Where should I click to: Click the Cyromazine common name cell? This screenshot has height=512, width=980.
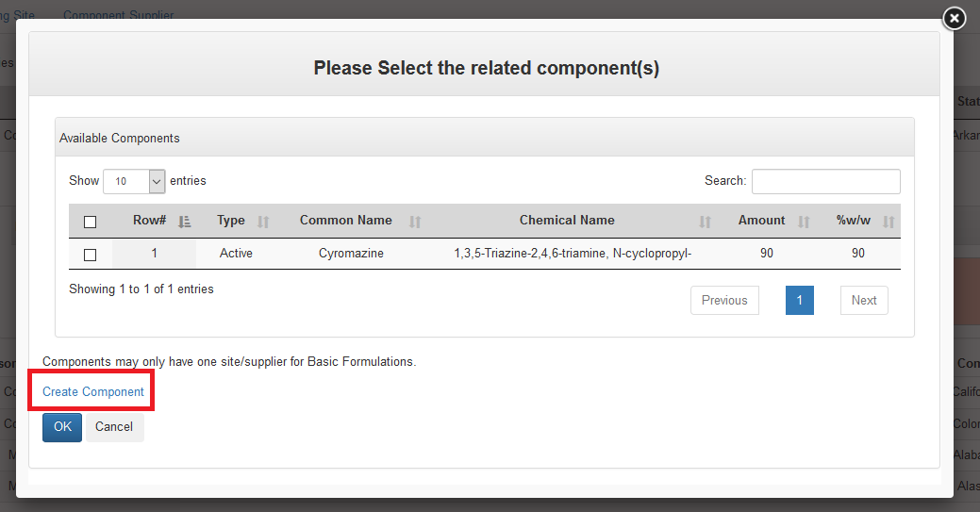tap(351, 254)
